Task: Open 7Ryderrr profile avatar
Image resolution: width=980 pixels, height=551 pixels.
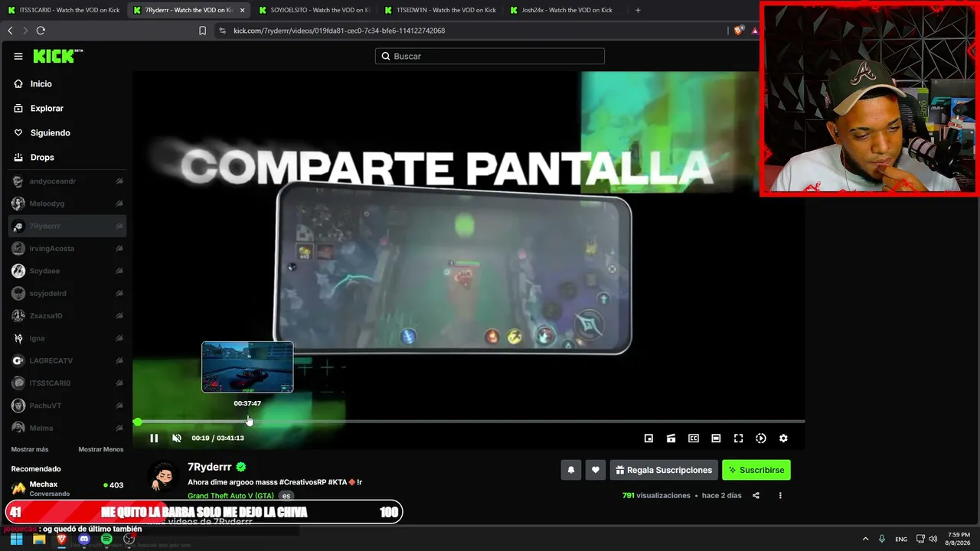Action: [163, 476]
